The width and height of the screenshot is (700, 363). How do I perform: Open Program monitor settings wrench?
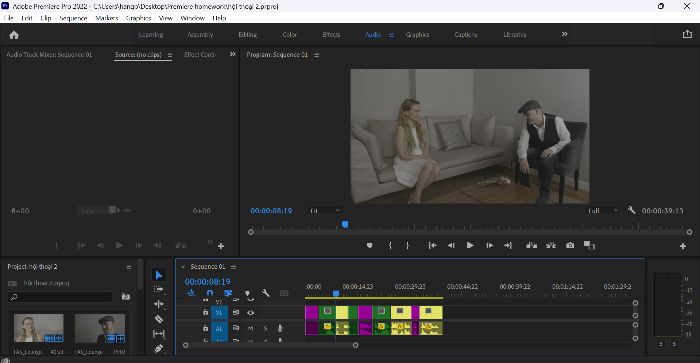click(631, 210)
